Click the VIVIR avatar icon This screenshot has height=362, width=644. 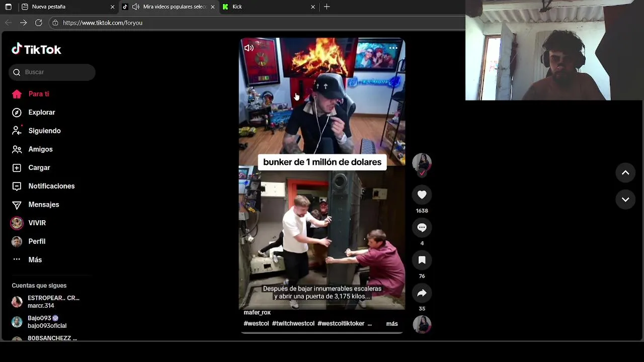pyautogui.click(x=17, y=223)
